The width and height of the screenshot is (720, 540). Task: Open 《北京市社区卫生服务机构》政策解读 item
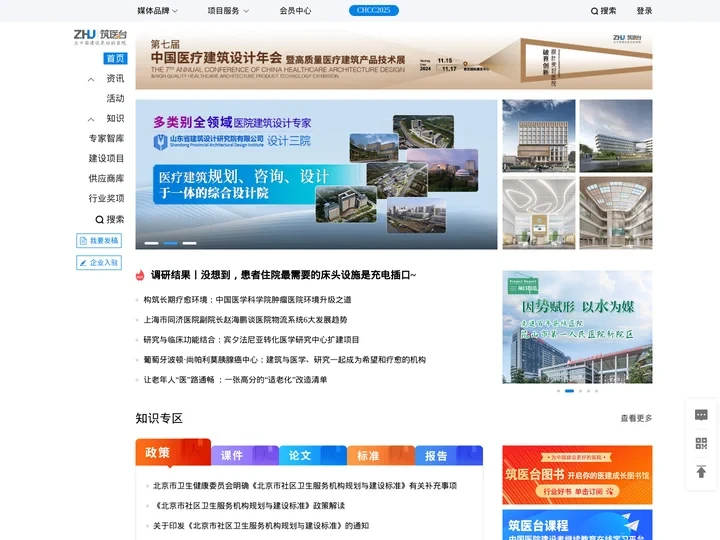pos(249,506)
